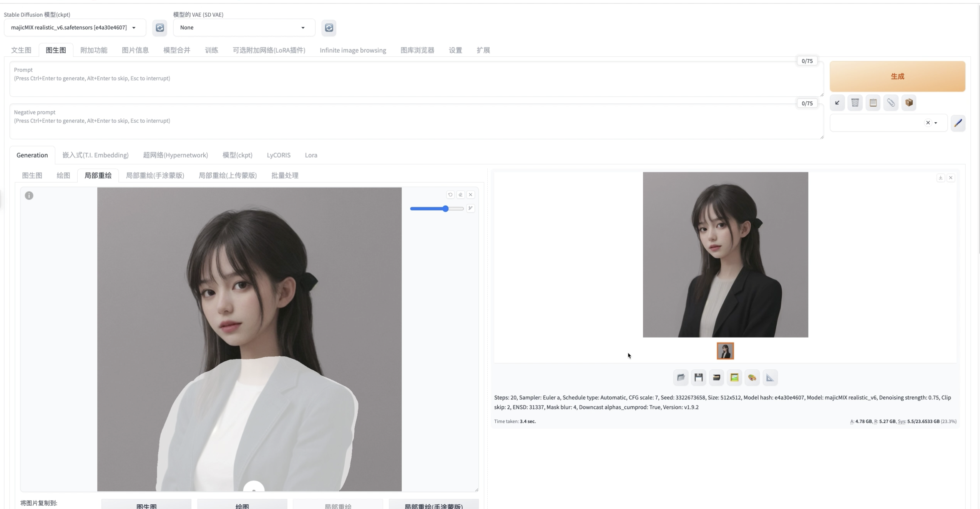Switch to Infinite image browsing tab
The width and height of the screenshot is (980, 509).
353,50
